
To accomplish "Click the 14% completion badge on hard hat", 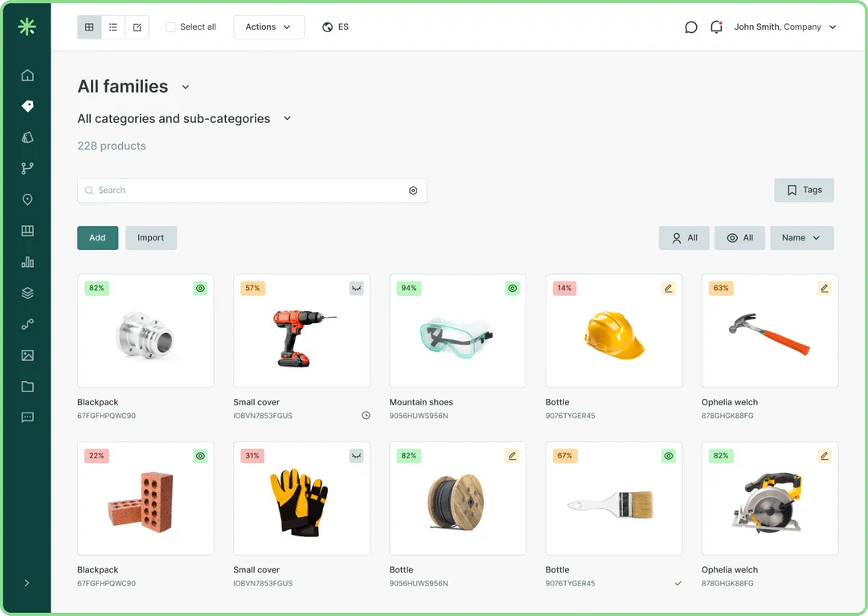I will pyautogui.click(x=564, y=288).
